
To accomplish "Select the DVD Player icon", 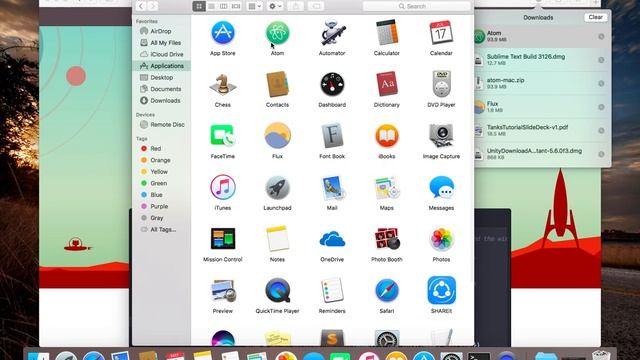I will [441, 84].
